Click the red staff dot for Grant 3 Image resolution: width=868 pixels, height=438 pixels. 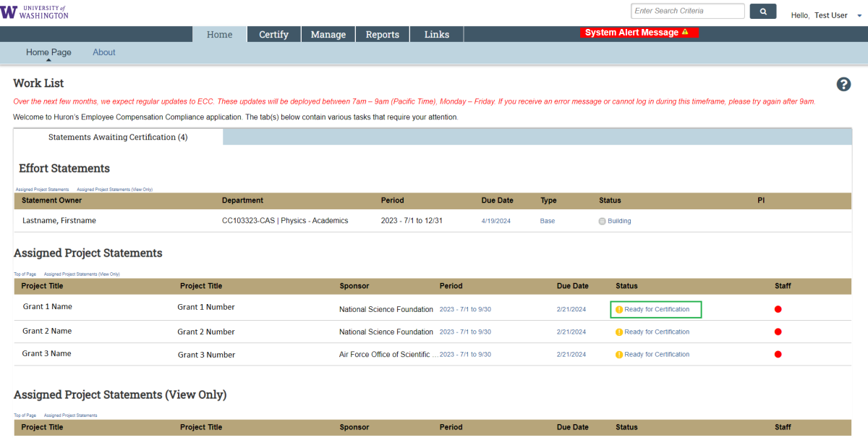click(778, 355)
